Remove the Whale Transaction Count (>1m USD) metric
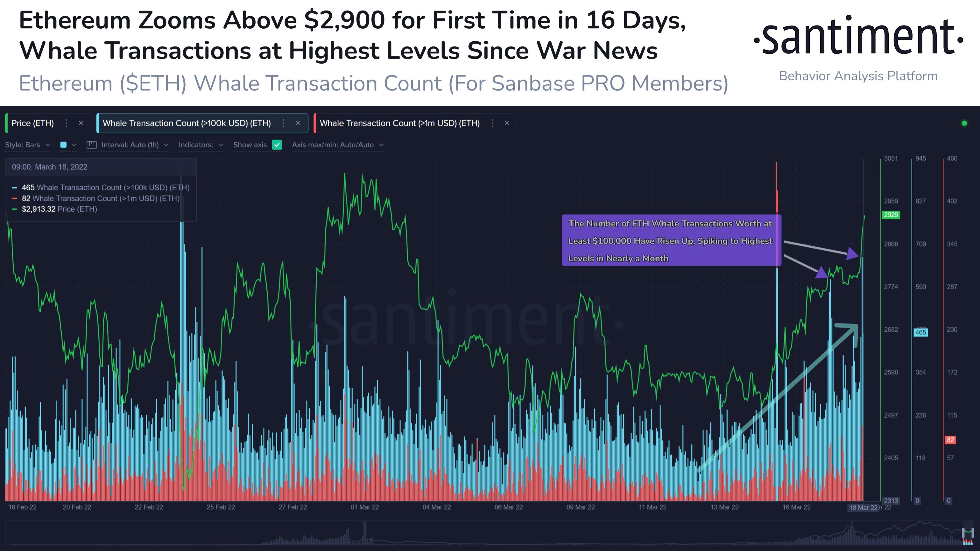Image resolution: width=980 pixels, height=551 pixels. pos(507,123)
